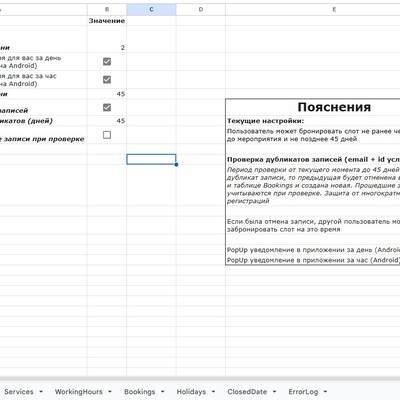Click the fill handle of the selected cell
Viewport: 400px width, 400px height.
176,164
